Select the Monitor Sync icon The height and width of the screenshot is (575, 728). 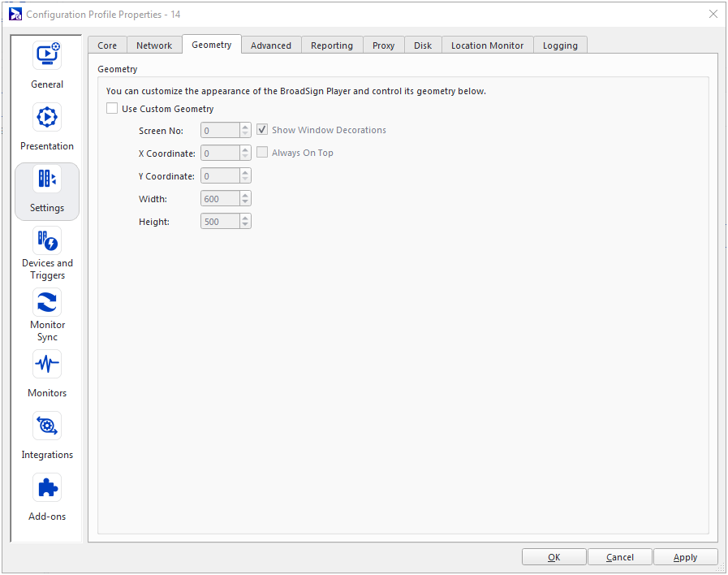[x=47, y=302]
